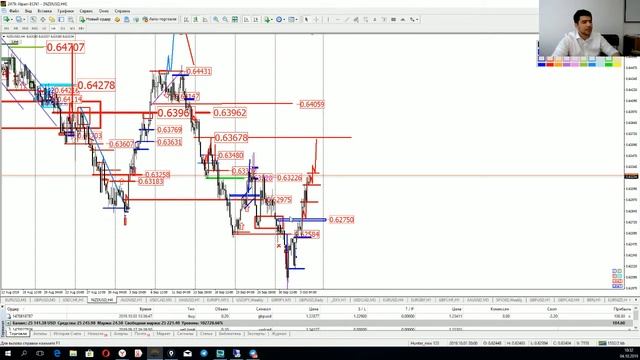Viewport: 640px width, 360px height.
Task: Toggle the Data Window icon
Action: [x=43, y=19]
